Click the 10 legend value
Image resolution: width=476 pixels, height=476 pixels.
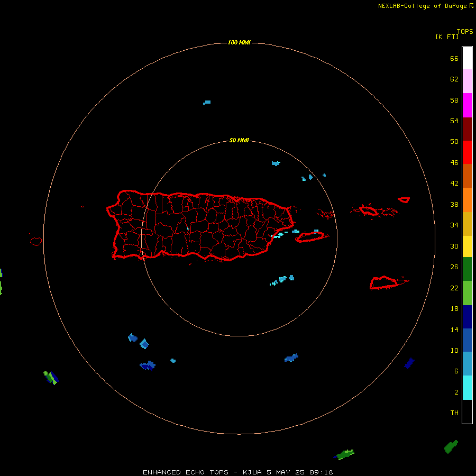[x=454, y=351]
